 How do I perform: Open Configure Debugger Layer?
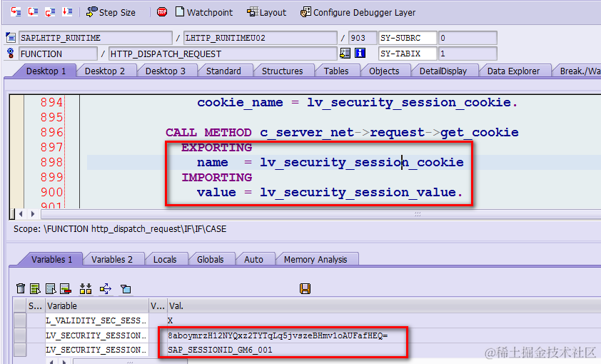coord(358,12)
